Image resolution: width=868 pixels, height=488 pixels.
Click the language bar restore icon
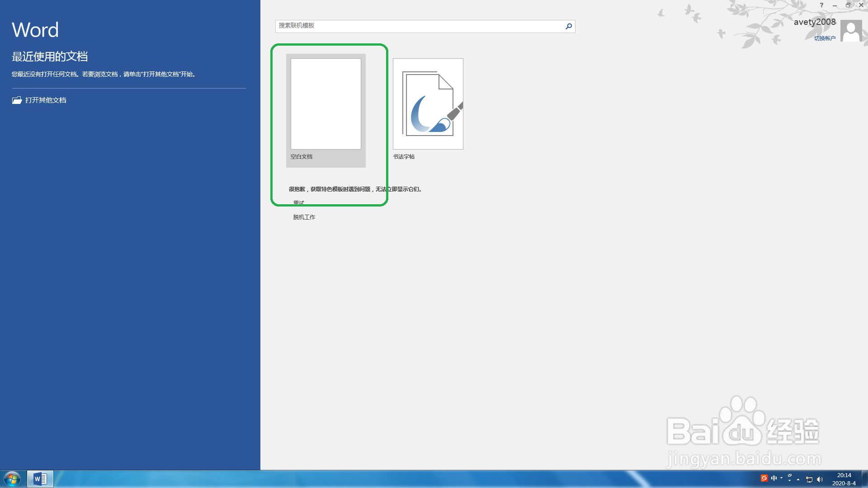(x=790, y=476)
